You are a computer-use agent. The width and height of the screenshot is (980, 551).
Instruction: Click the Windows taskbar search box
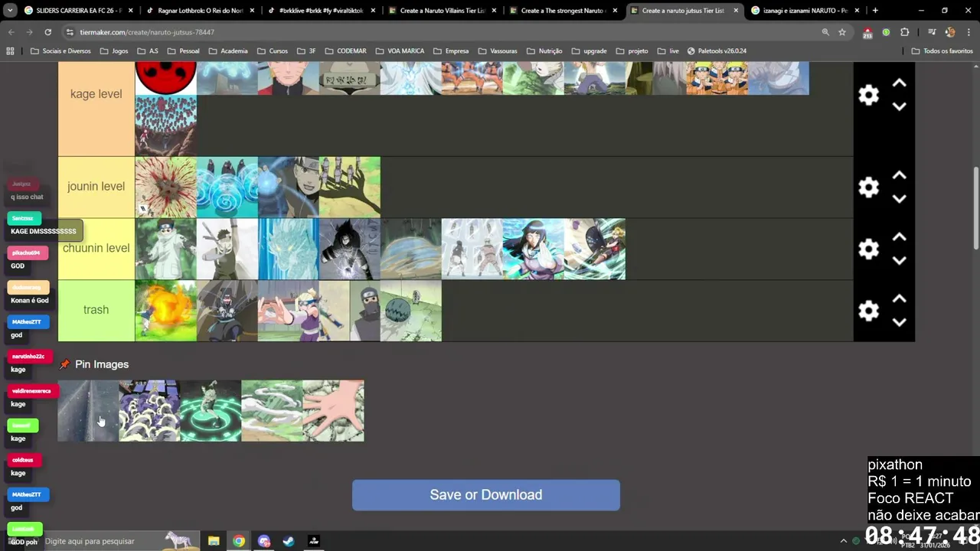tap(115, 541)
